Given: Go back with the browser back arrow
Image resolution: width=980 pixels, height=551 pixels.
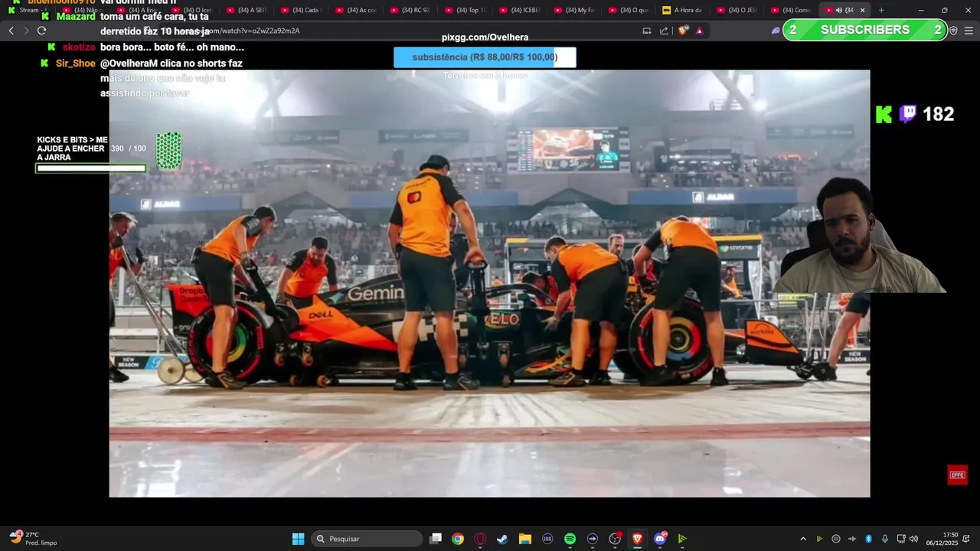Looking at the screenshot, I should [x=11, y=31].
